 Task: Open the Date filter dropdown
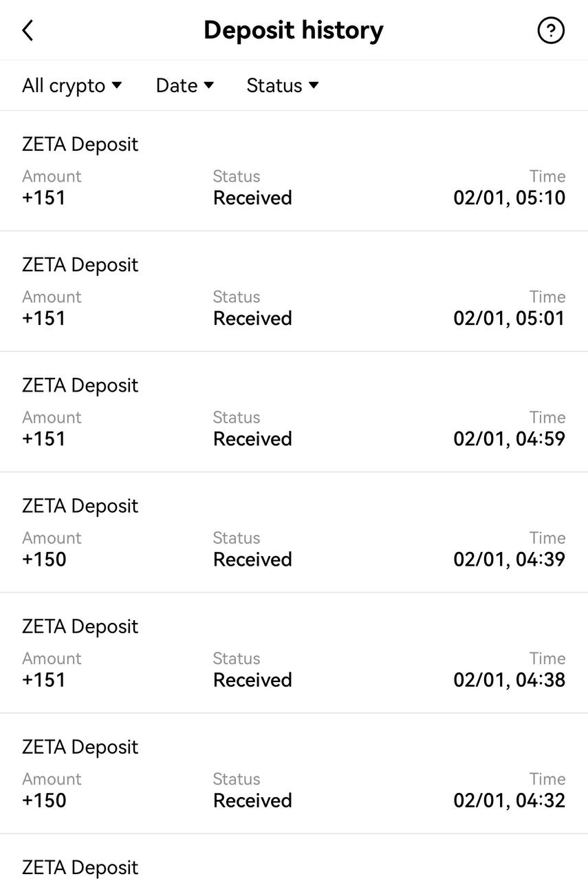tap(185, 85)
